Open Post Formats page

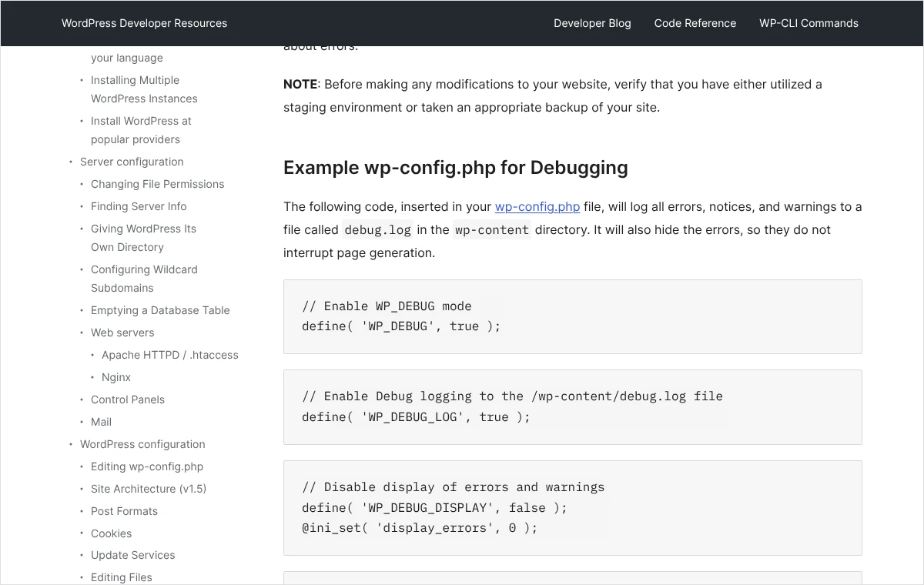[x=124, y=511]
